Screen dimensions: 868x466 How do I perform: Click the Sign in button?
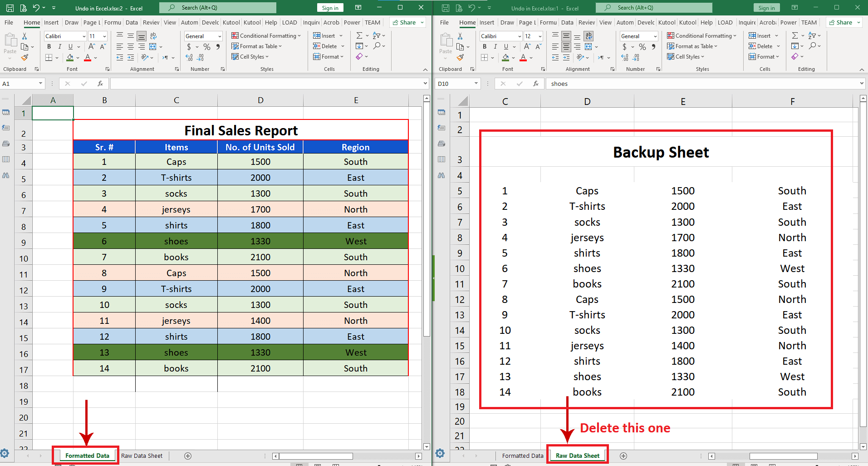tap(330, 8)
